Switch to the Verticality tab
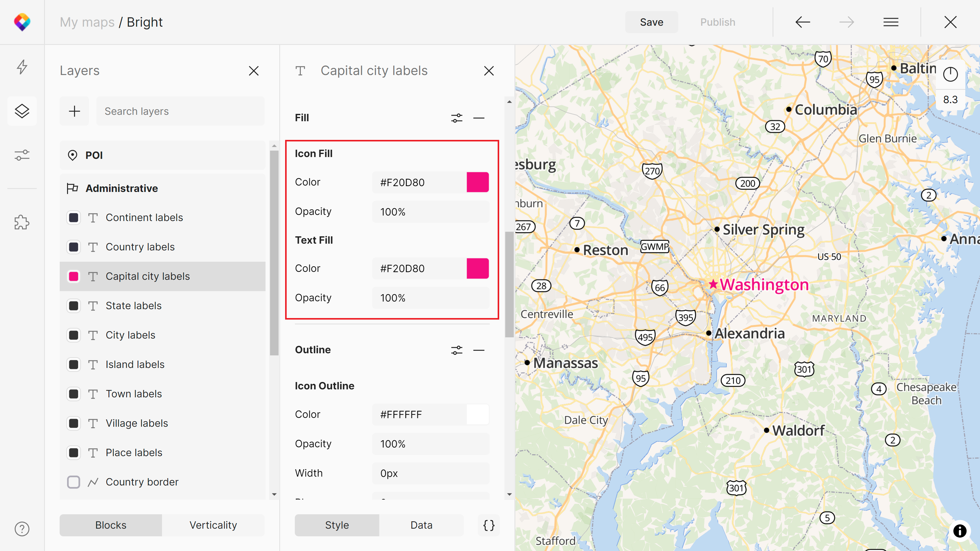This screenshot has height=551, width=980. pos(213,525)
